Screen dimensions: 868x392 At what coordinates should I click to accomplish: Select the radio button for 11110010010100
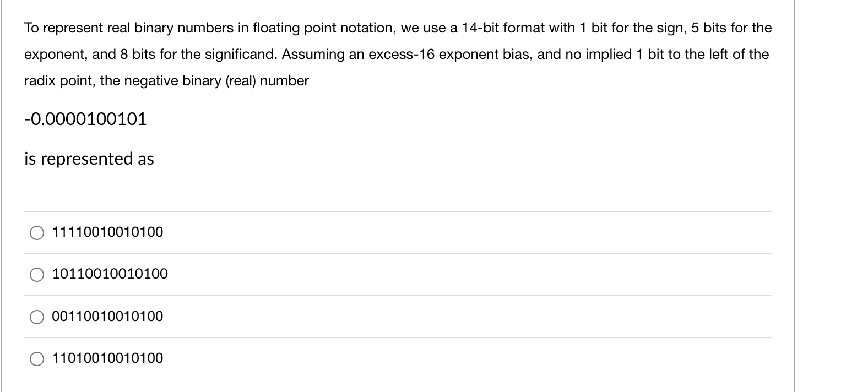point(37,233)
